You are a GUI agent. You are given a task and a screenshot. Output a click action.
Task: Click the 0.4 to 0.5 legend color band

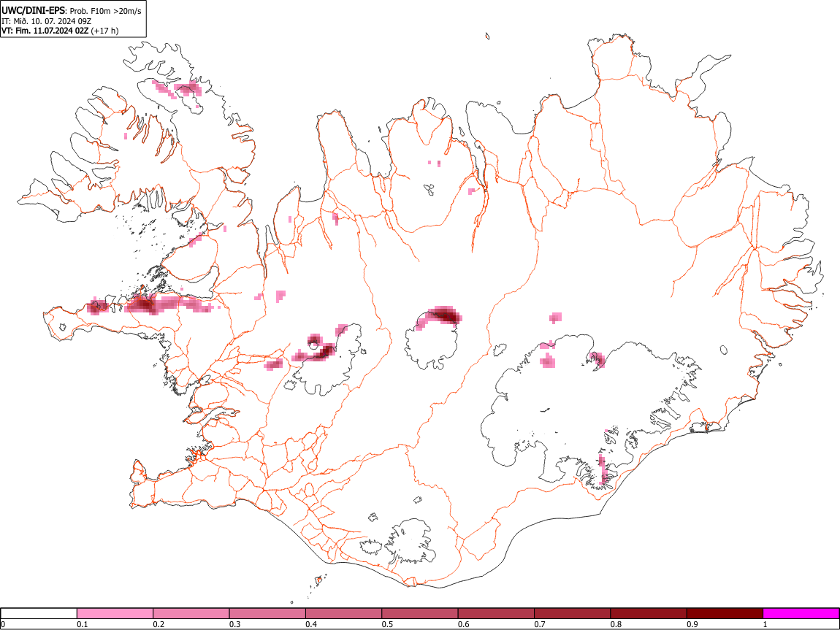343,613
